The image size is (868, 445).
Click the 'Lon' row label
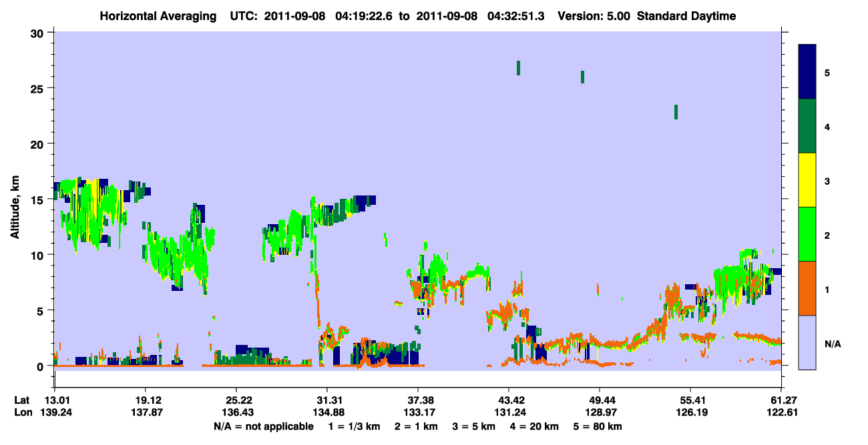23,412
